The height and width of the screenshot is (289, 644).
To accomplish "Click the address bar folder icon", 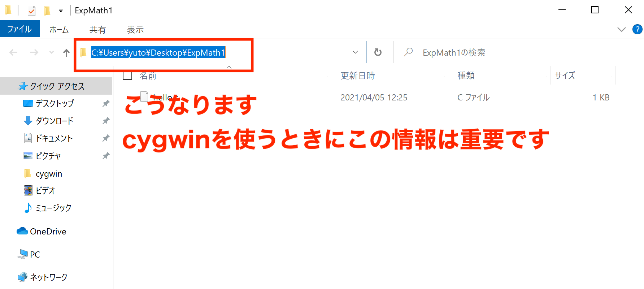I will coord(83,52).
